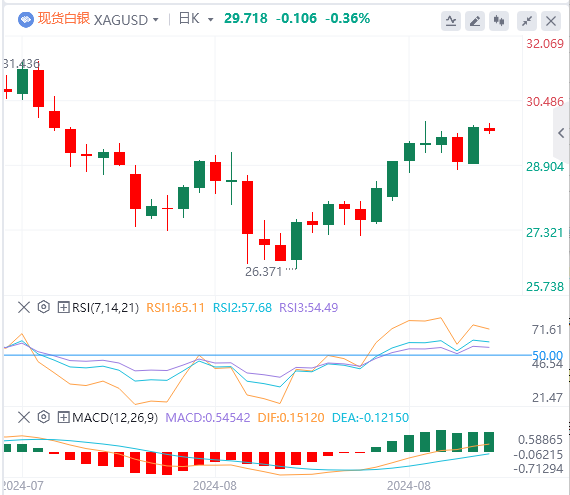Close the chart with the top X icon
Image resolution: width=570 pixels, height=495 pixels.
[551, 21]
